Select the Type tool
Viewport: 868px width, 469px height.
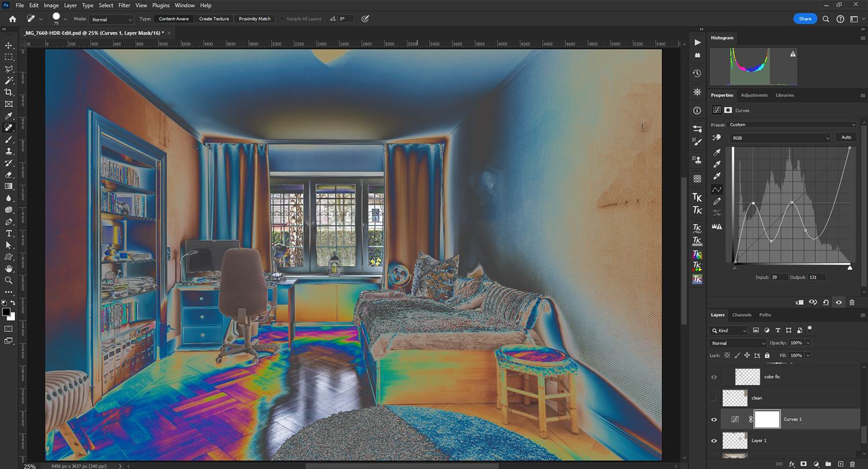click(9, 233)
